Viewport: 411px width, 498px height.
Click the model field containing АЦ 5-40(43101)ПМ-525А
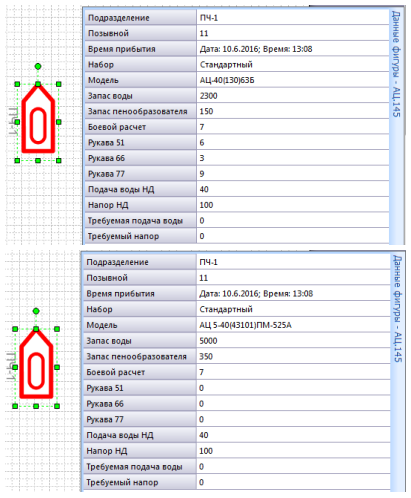[x=293, y=325]
